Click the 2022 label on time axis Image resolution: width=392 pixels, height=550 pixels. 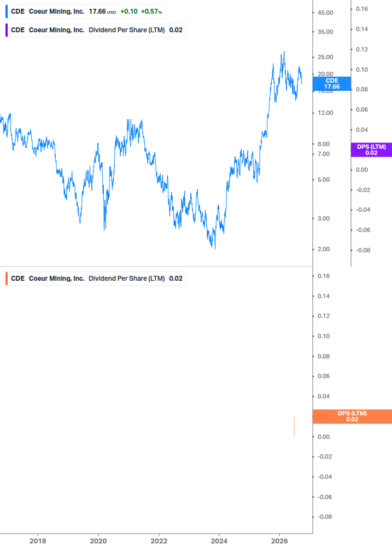click(x=159, y=541)
